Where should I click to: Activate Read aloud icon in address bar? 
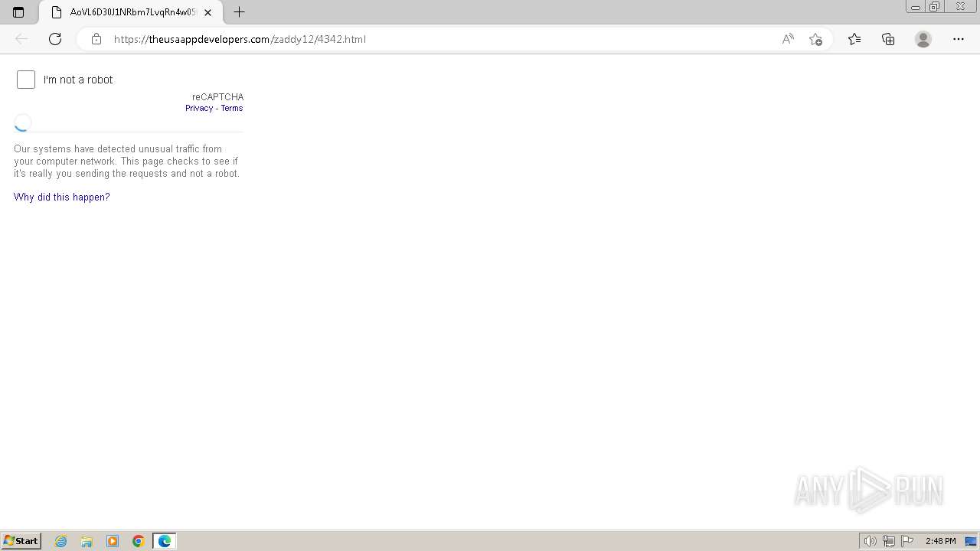pos(788,39)
